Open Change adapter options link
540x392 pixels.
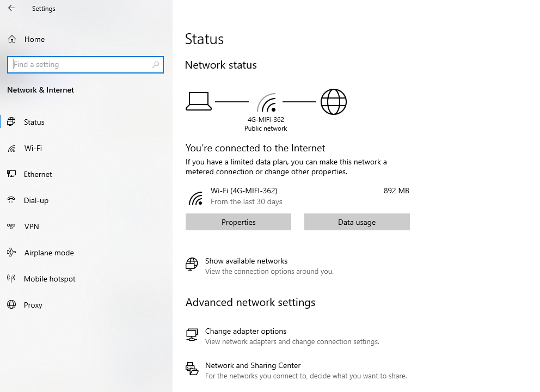coord(246,332)
